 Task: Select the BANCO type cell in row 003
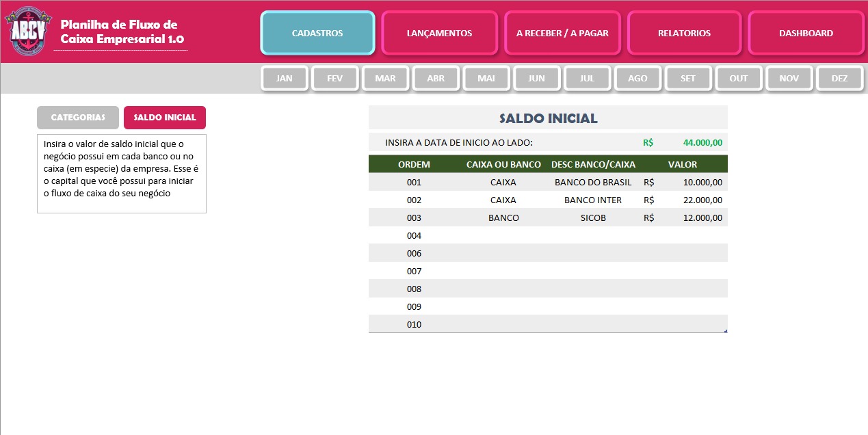tap(503, 218)
